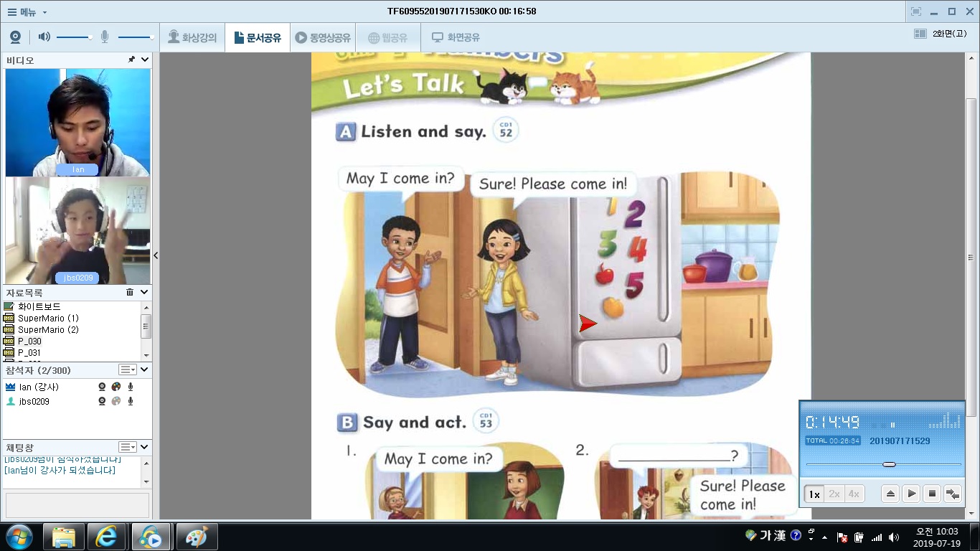Collapse the 자료목록 panel chevron
This screenshot has height=551, width=980.
pyautogui.click(x=144, y=293)
